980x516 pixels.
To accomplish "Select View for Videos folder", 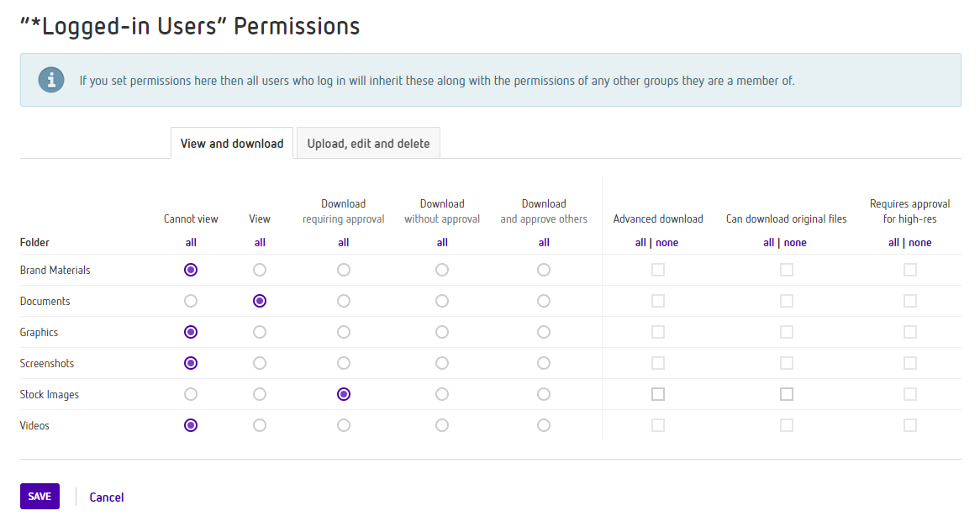I will pyautogui.click(x=260, y=425).
